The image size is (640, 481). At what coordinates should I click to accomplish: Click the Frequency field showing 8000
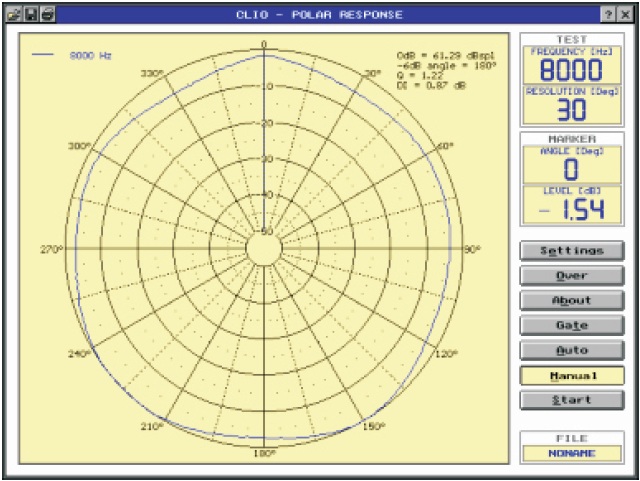(572, 65)
